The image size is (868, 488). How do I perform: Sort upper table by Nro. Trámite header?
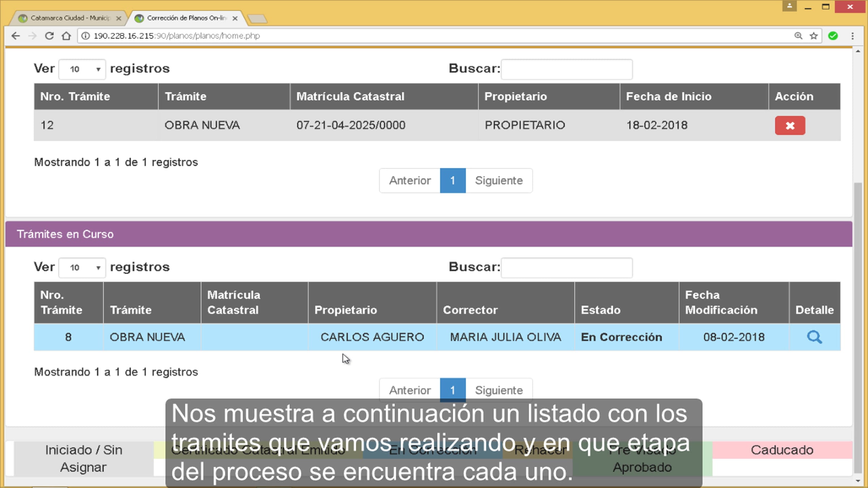[x=96, y=97]
